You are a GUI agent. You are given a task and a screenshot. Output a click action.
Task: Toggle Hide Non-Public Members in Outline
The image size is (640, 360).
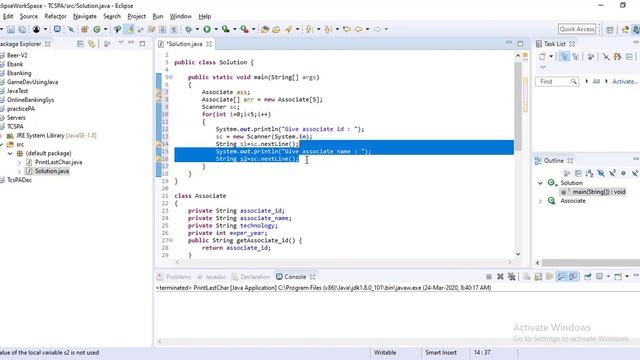click(x=623, y=173)
